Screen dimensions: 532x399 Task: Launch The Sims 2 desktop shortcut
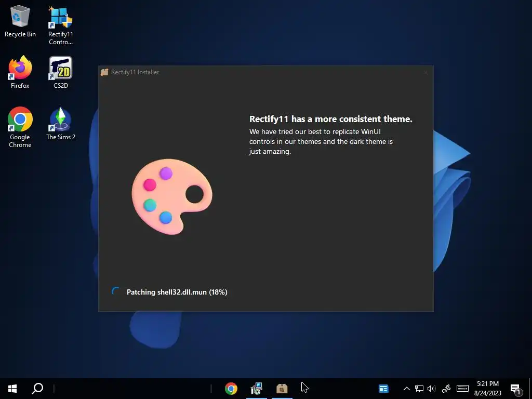click(60, 124)
